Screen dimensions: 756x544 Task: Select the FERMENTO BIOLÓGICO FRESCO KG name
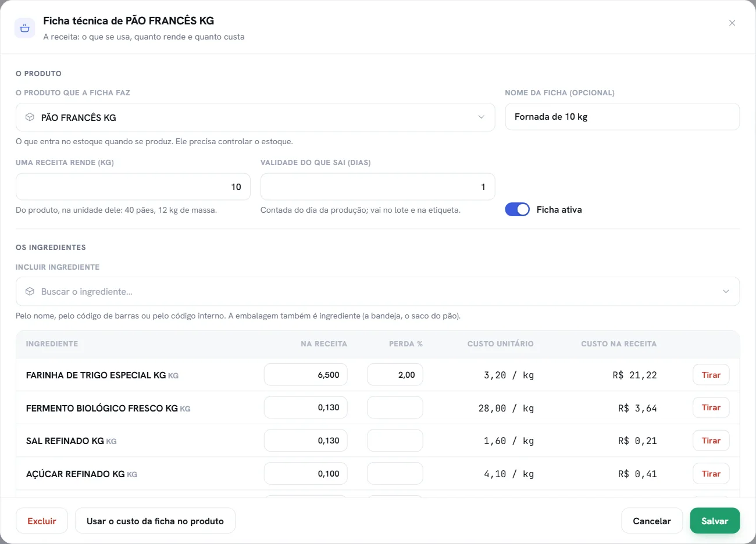click(102, 409)
